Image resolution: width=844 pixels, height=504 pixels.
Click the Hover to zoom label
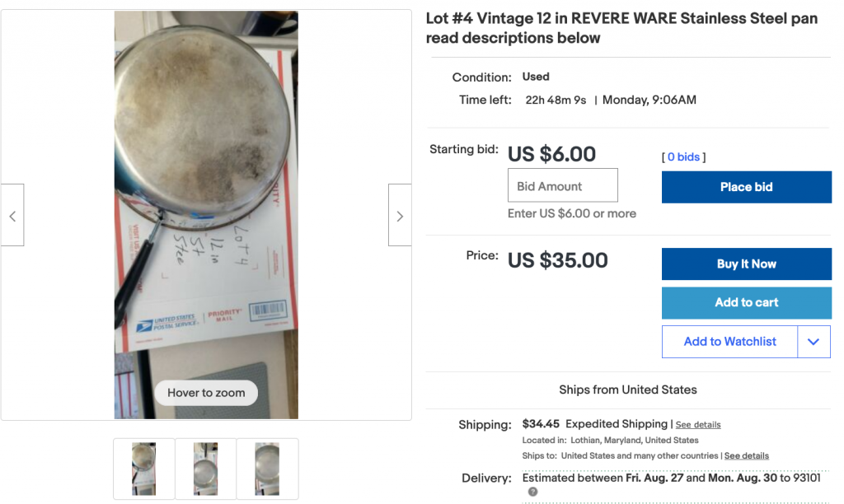click(206, 393)
